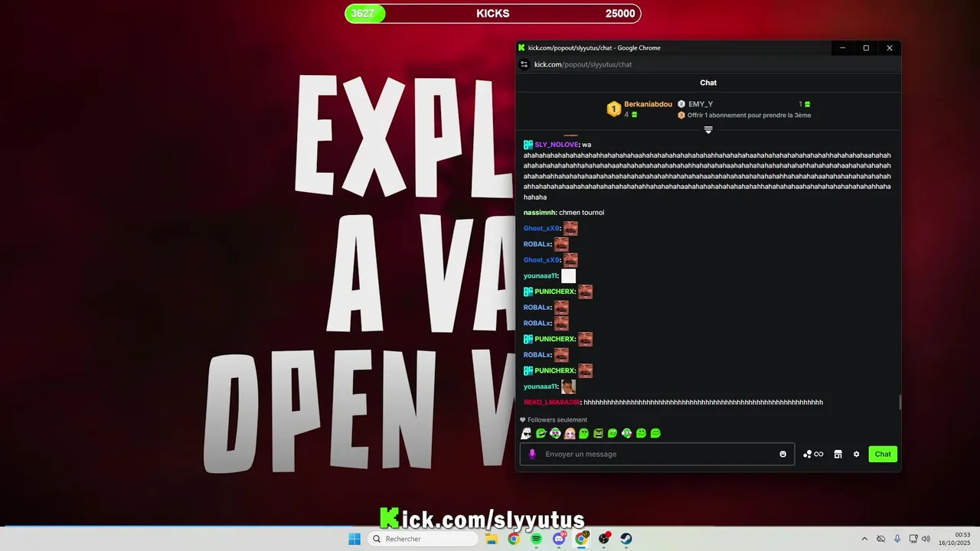Close the Kick chat popup window
980x551 pixels.
click(x=890, y=47)
